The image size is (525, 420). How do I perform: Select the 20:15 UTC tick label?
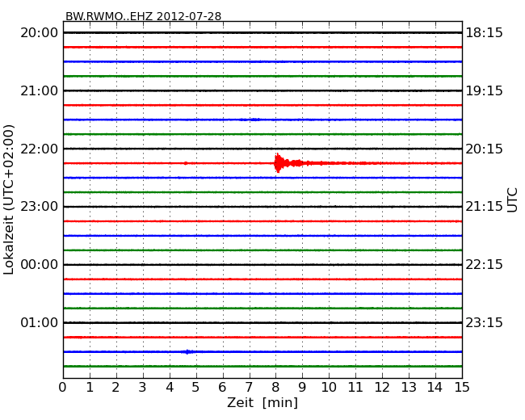pos(484,149)
